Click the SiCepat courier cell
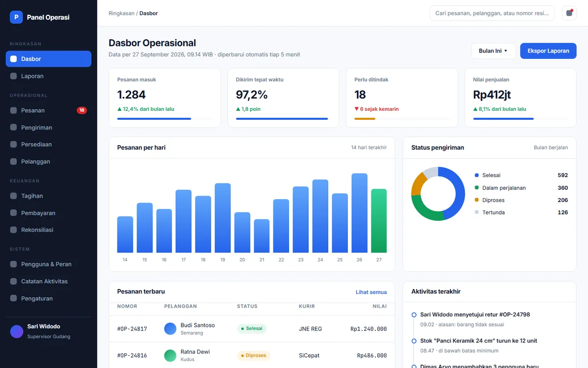This screenshot has height=368, width=588. click(x=309, y=355)
